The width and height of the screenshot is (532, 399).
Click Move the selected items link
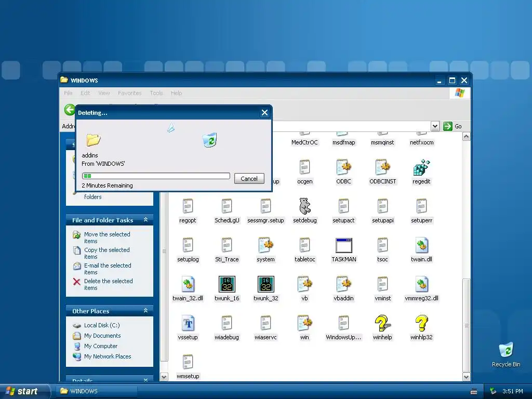(x=107, y=237)
